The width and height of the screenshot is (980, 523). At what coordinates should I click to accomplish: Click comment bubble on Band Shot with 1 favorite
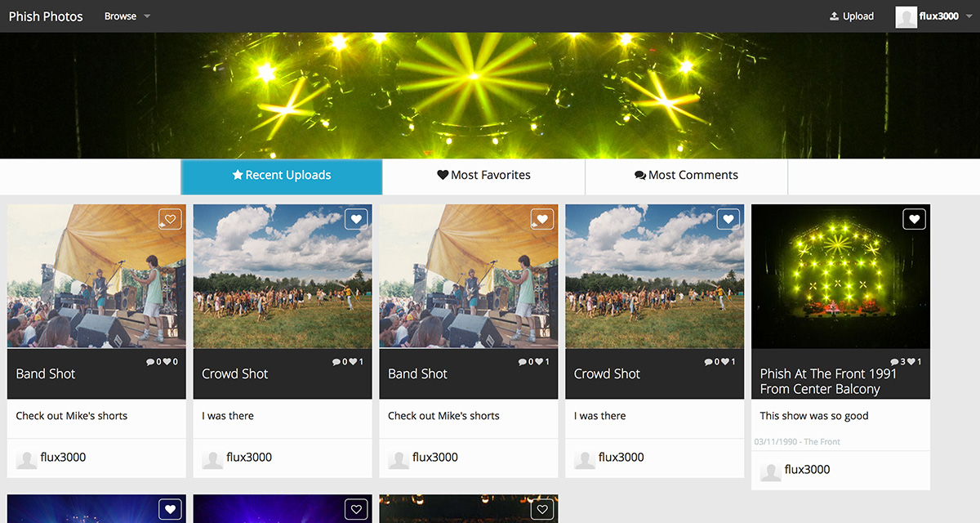[x=524, y=361]
